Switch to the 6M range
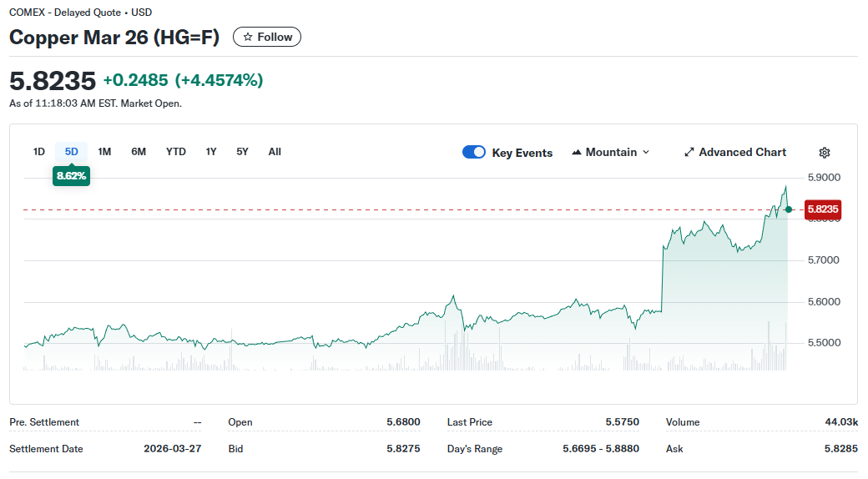 pos(139,152)
